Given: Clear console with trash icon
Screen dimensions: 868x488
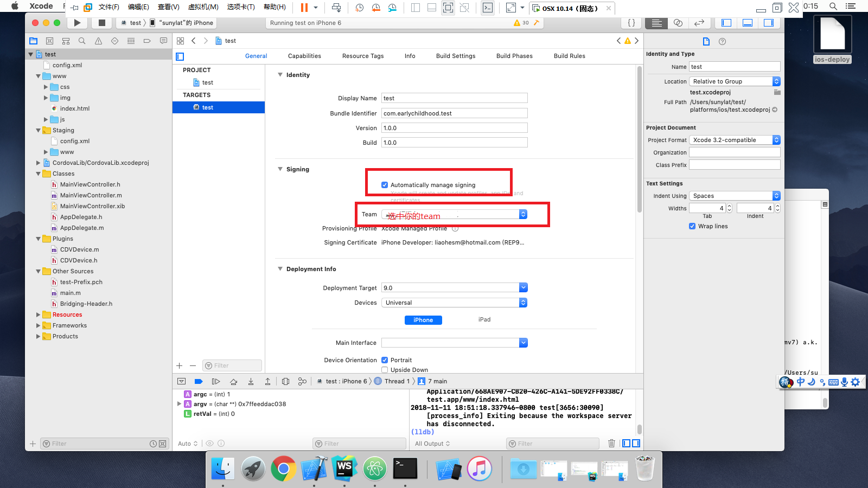Looking at the screenshot, I should point(611,444).
